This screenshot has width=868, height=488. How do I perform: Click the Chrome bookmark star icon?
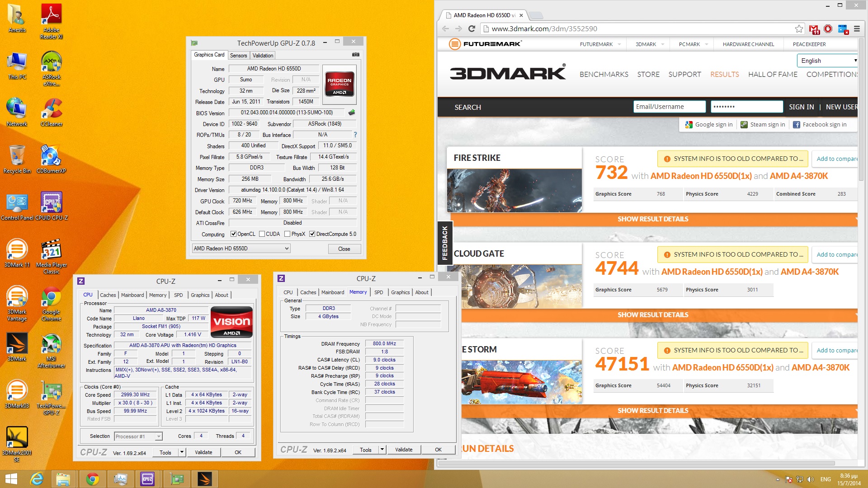[799, 28]
